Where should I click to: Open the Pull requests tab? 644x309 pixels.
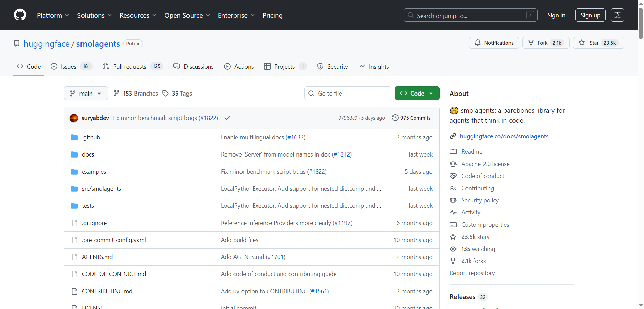133,66
